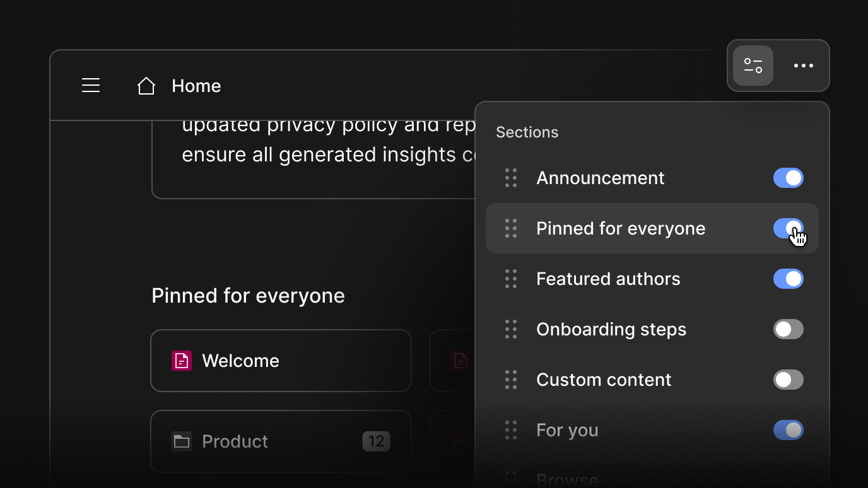This screenshot has height=488, width=868.
Task: Click the Custom content drag handle
Action: pos(511,380)
